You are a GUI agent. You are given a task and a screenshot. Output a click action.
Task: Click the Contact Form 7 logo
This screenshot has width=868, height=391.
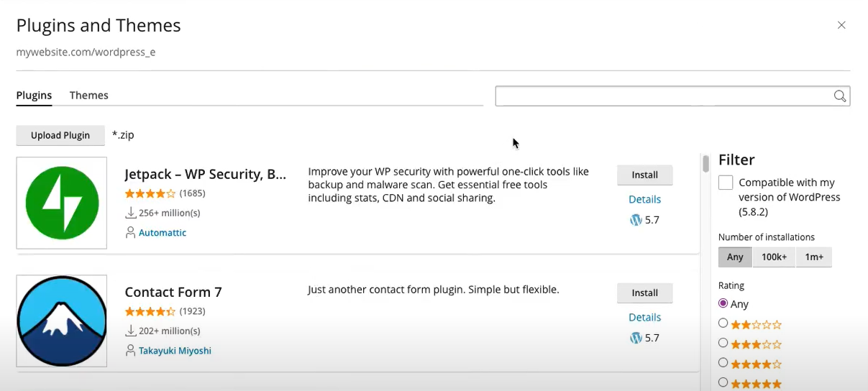[62, 321]
